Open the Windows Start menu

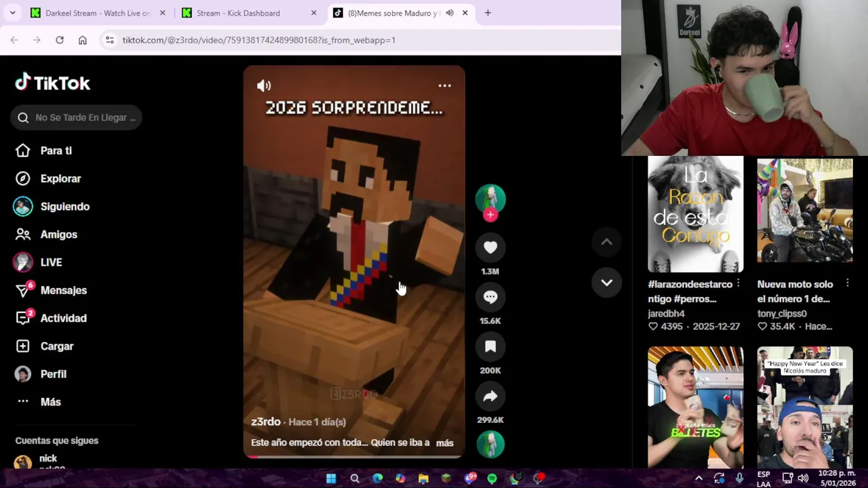point(331,479)
